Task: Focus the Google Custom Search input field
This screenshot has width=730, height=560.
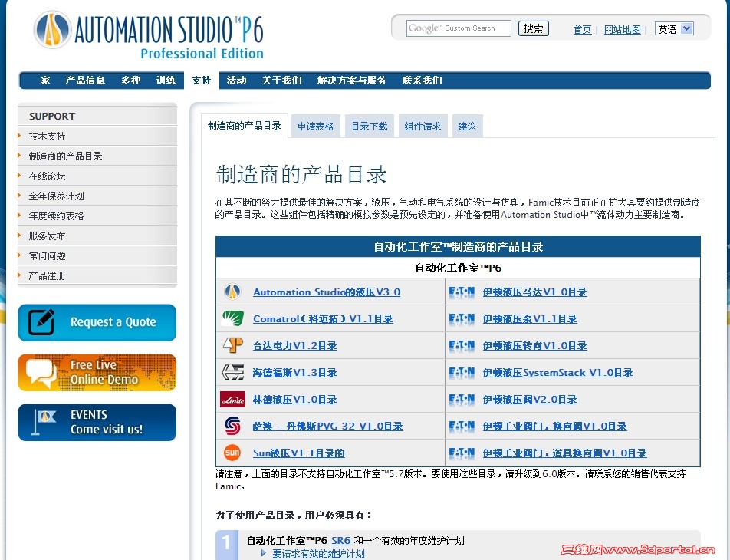Action: [x=459, y=28]
